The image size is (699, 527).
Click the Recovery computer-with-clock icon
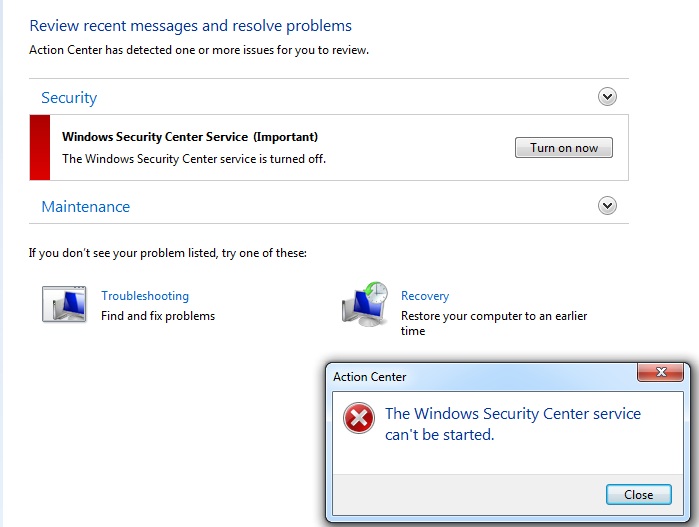pyautogui.click(x=365, y=304)
